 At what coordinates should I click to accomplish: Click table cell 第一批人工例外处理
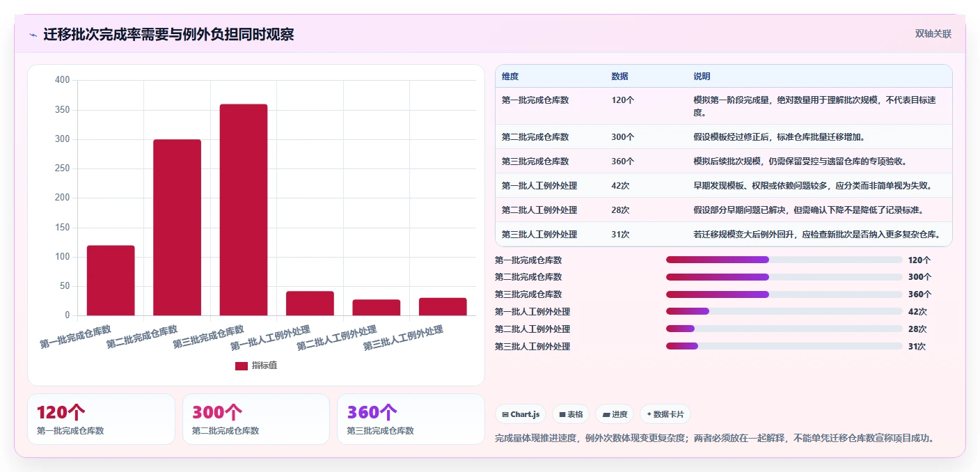[x=539, y=186]
